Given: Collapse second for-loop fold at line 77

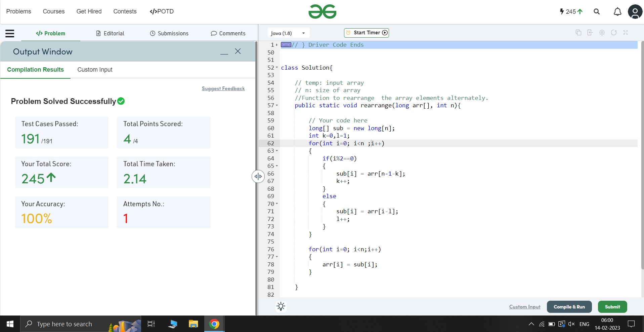Looking at the screenshot, I should [x=277, y=257].
